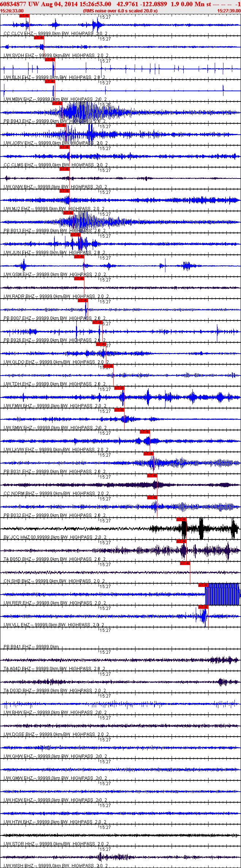241x868 pixels.
Task: Click the red pick marker on the UW.SMW trace
Action: point(119,410)
